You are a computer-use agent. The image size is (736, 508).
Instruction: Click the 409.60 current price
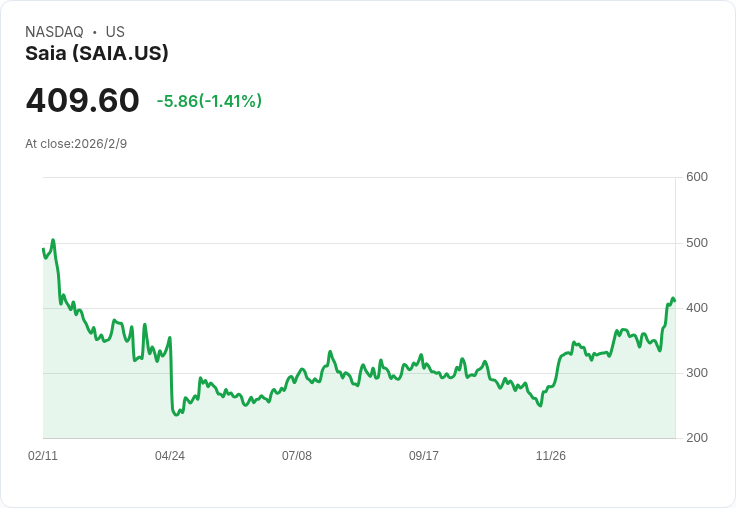click(x=83, y=101)
